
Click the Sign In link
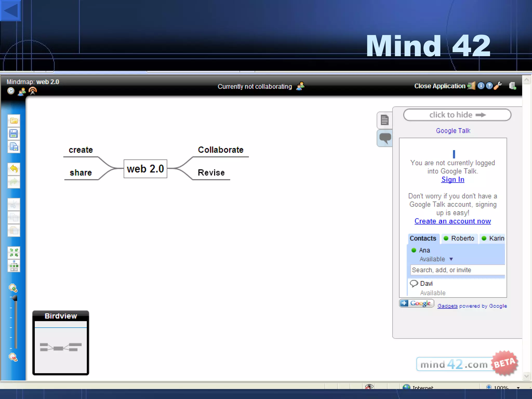pos(453,179)
